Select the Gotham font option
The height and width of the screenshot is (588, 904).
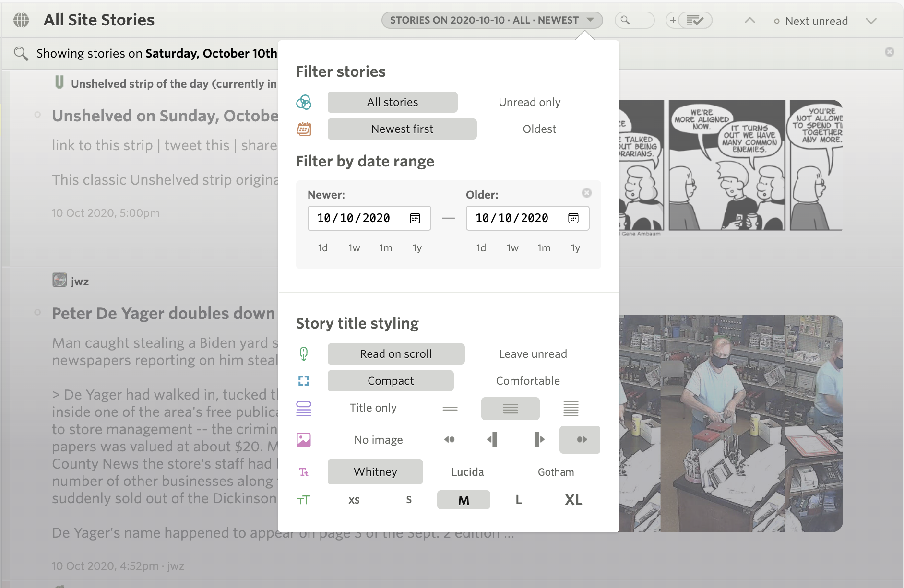555,472
